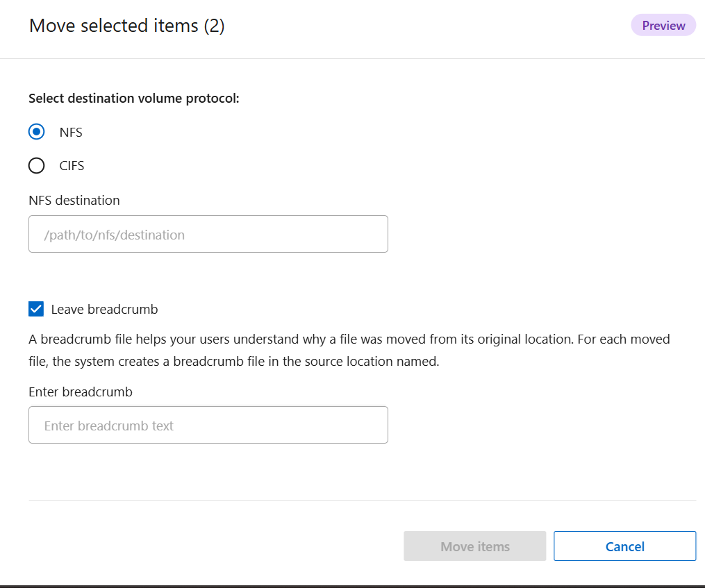
Task: Click the Move selected items dialog title
Action: (x=126, y=26)
